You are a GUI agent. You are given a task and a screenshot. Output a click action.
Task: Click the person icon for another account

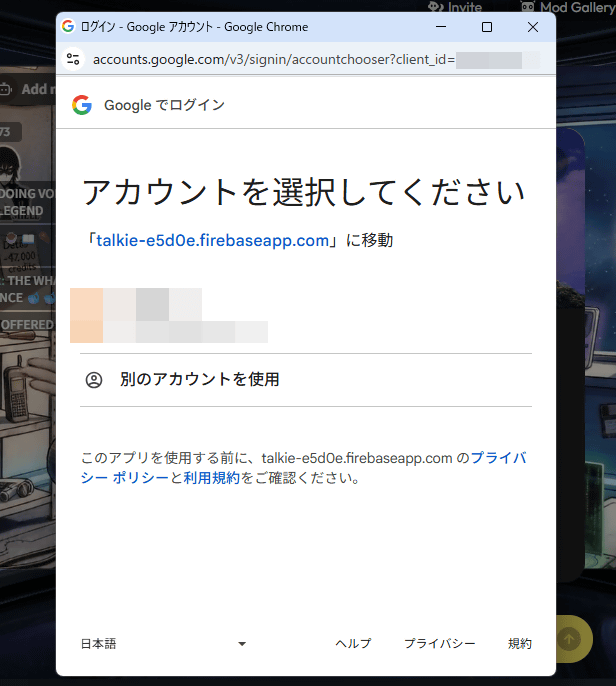tap(94, 380)
